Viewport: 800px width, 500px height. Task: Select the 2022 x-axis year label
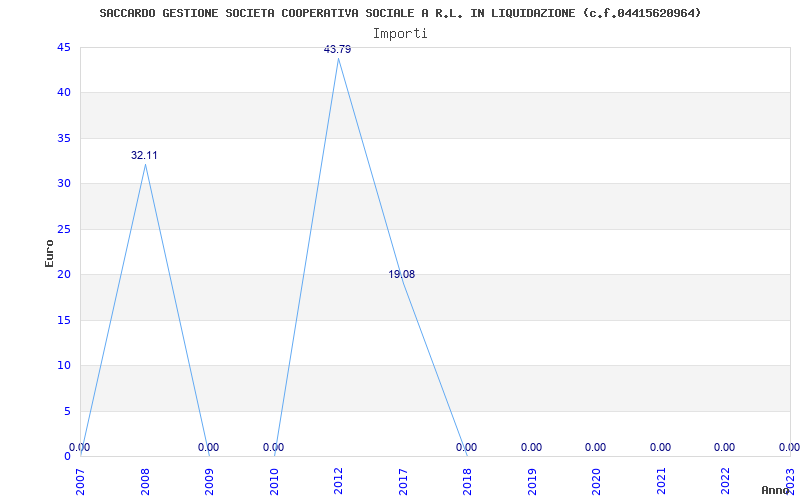click(725, 482)
